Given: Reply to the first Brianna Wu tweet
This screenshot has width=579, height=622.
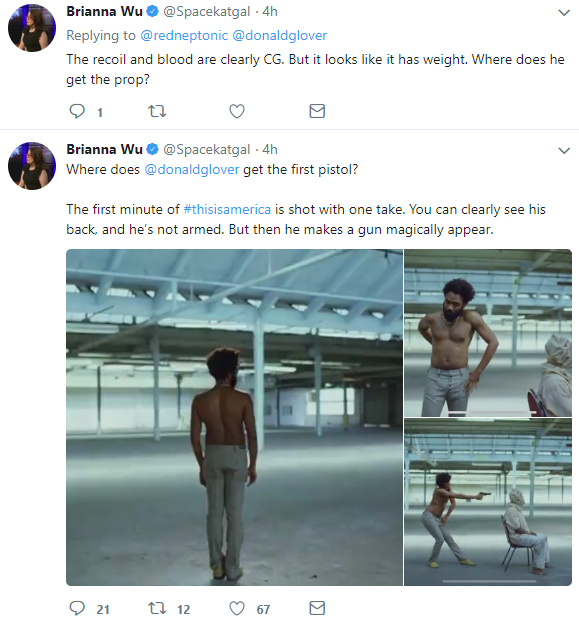Looking at the screenshot, I should (x=77, y=111).
